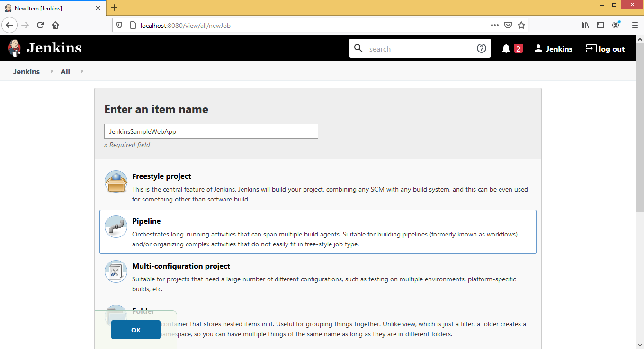Click the red notification count badge
Image resolution: width=644 pixels, height=349 pixels.
coord(518,48)
